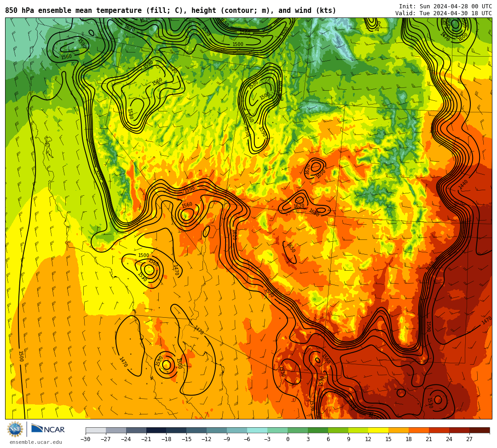Image resolution: width=497 pixels, height=448 pixels.
Task: Pick the colorbar swatch between 18 and 21
Action: point(419,430)
